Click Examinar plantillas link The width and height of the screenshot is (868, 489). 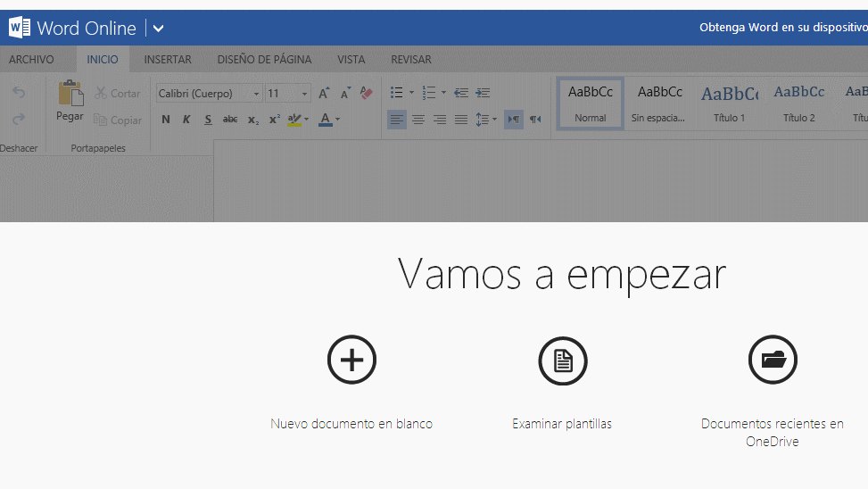562,424
